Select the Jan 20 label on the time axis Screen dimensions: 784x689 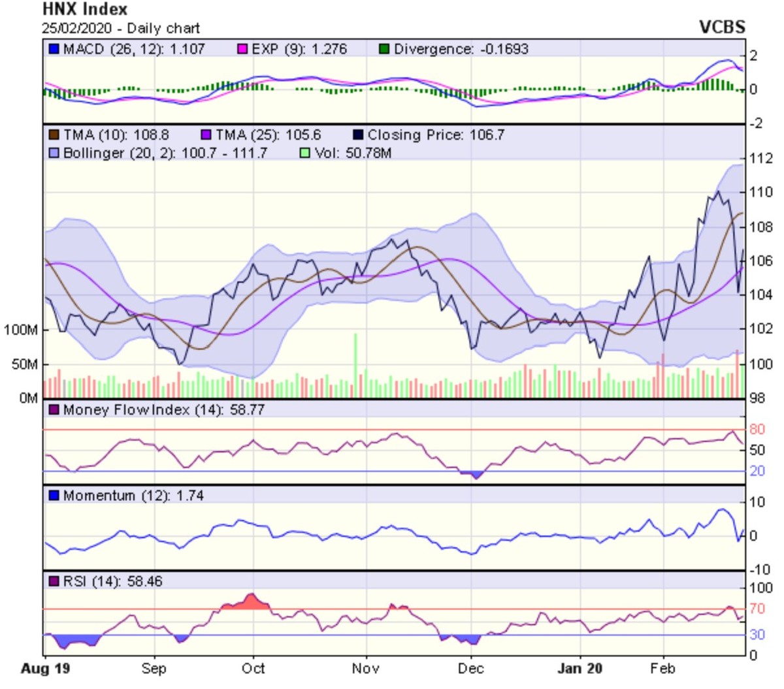coord(580,669)
